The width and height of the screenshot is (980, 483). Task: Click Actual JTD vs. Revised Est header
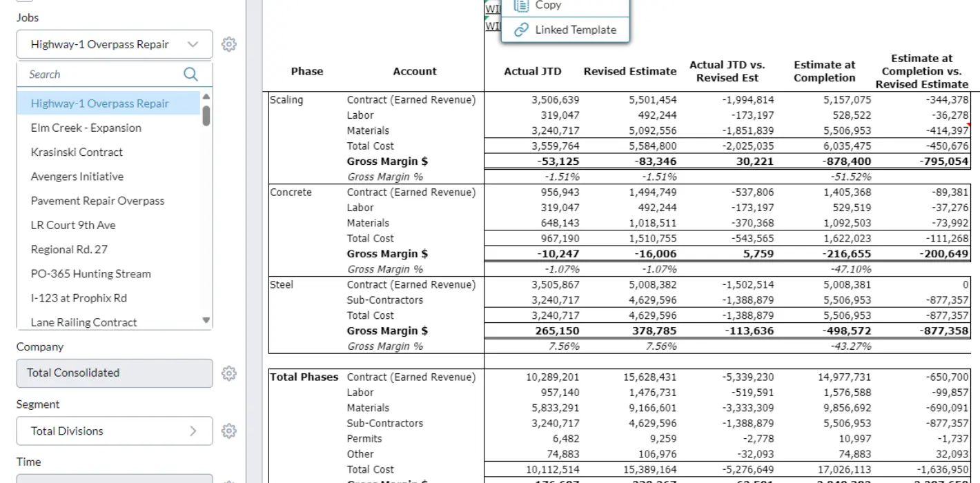[727, 71]
